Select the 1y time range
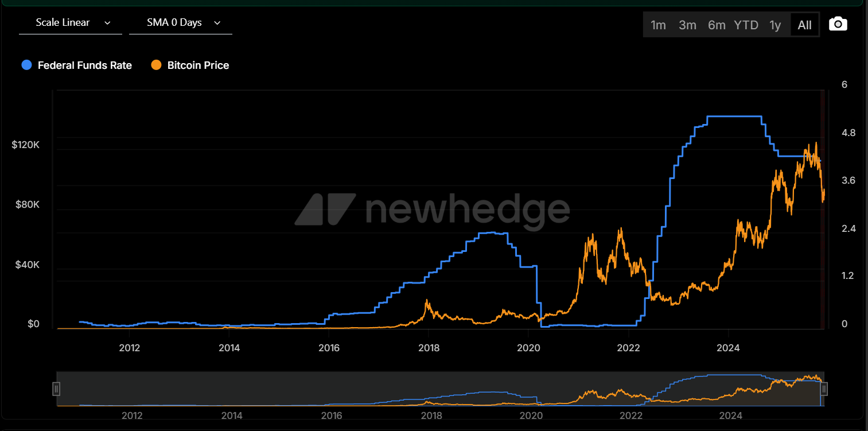Viewport: 868px width, 431px height. pyautogui.click(x=775, y=25)
